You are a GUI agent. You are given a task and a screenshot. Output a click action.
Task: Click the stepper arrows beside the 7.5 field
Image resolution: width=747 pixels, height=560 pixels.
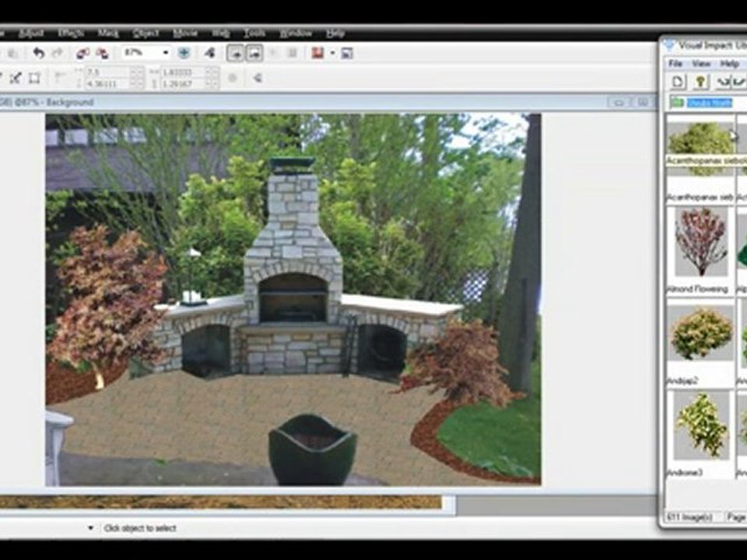[x=137, y=72]
